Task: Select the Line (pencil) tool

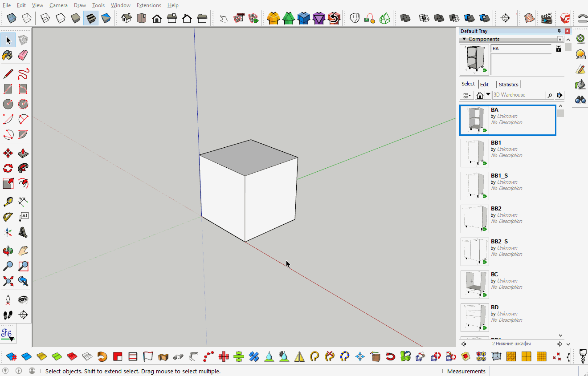Action: coord(8,73)
